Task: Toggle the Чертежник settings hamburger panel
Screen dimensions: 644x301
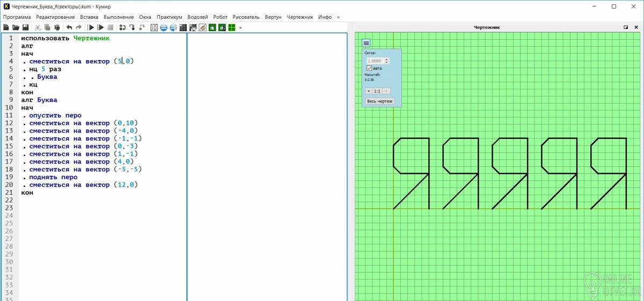Action: 366,43
